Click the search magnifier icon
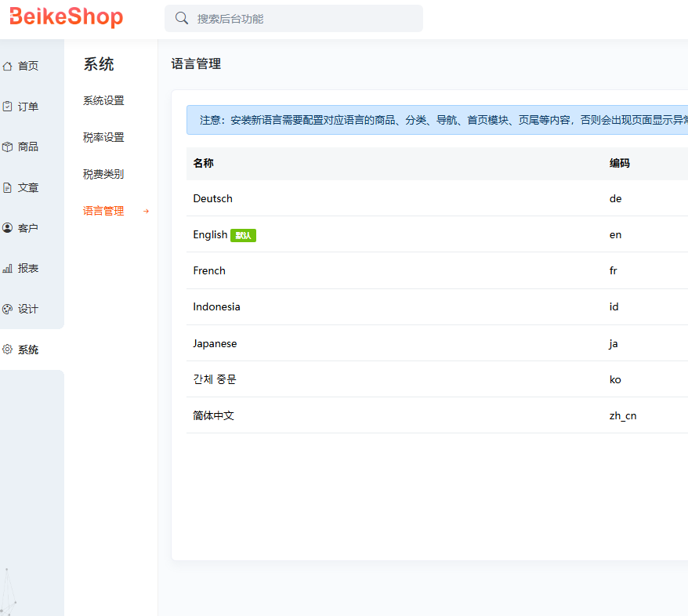Viewport: 688px width, 616px height. coord(182,17)
